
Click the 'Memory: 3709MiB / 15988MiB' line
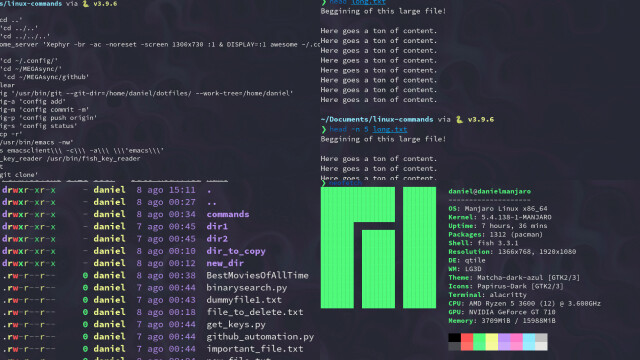tap(502, 321)
